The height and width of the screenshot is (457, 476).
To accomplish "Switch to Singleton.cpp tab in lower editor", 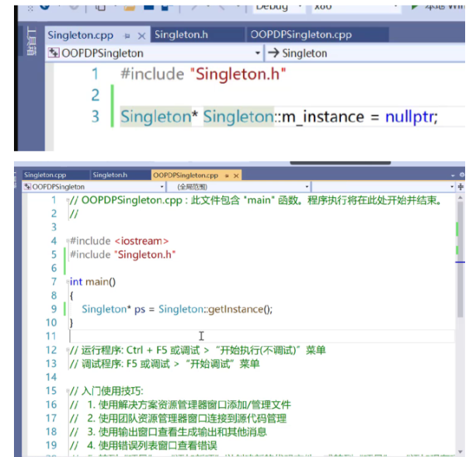I will (x=45, y=175).
